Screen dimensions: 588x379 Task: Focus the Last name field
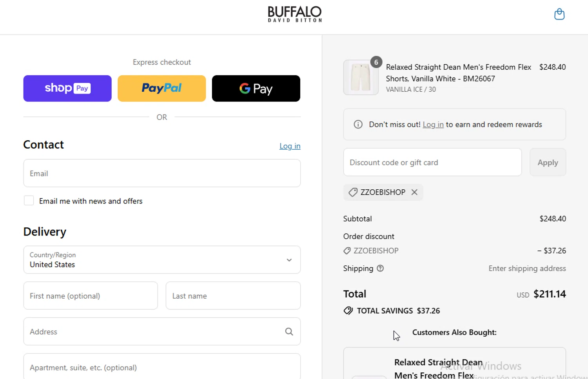pos(233,296)
